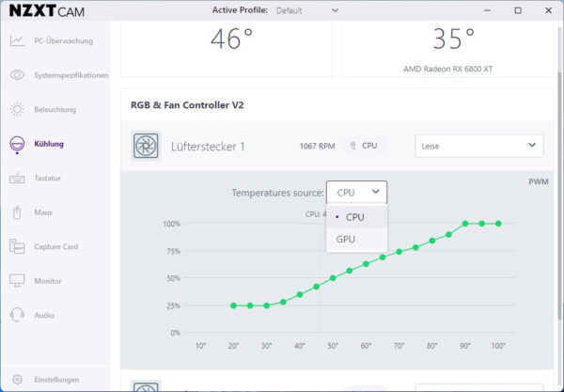The width and height of the screenshot is (564, 392).
Task: Click the Kühlung cooling icon
Action: point(17,144)
